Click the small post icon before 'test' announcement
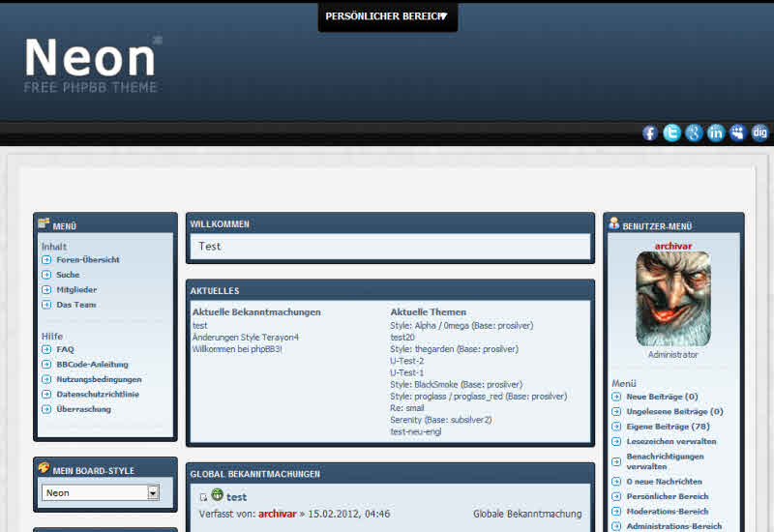The image size is (774, 532). (203, 498)
